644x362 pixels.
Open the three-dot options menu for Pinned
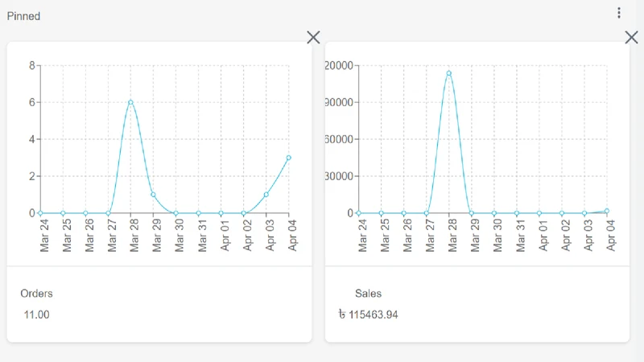pos(618,13)
